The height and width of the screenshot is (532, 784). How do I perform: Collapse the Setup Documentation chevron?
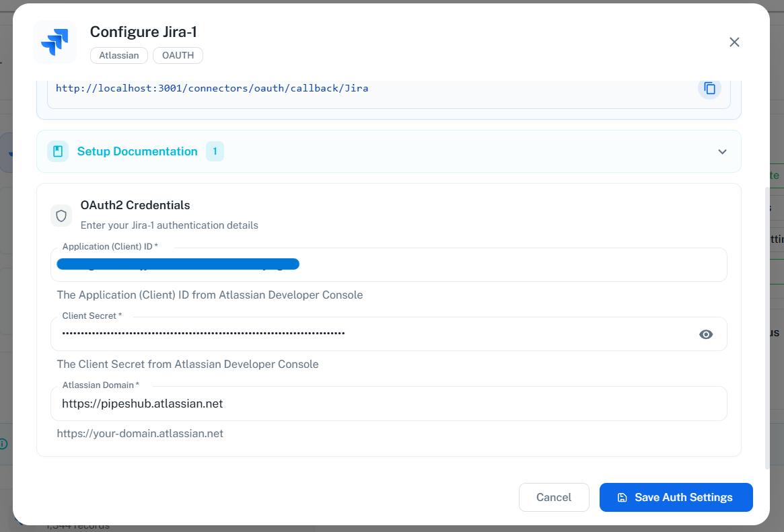pyautogui.click(x=722, y=151)
